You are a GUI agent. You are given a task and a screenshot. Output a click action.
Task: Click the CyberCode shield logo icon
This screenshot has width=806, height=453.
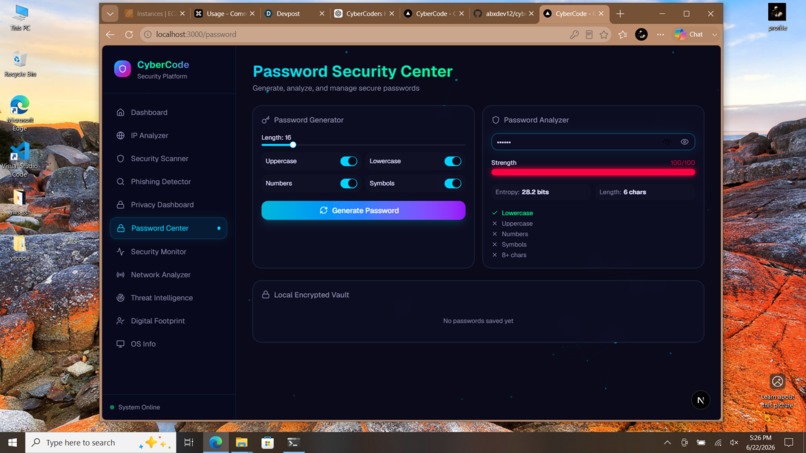(x=122, y=68)
